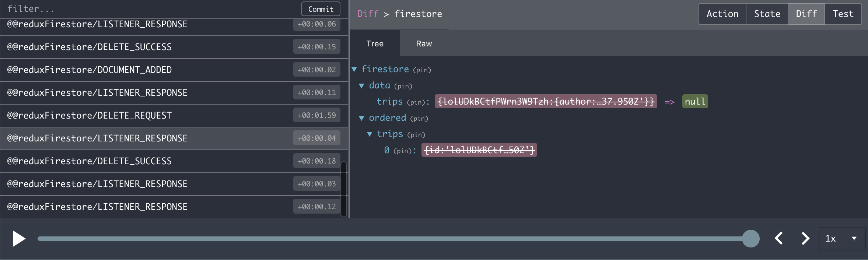868x260 pixels.
Task: Click firestore in the breadcrumb
Action: (418, 14)
